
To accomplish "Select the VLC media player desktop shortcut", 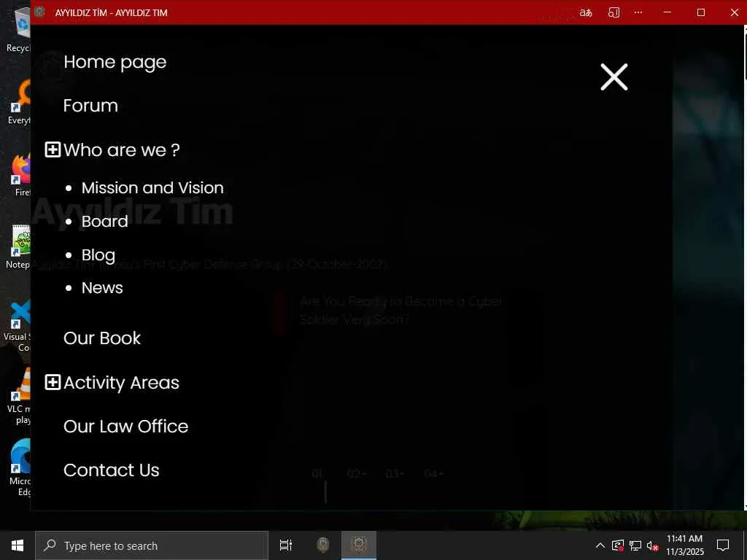I will click(19, 397).
